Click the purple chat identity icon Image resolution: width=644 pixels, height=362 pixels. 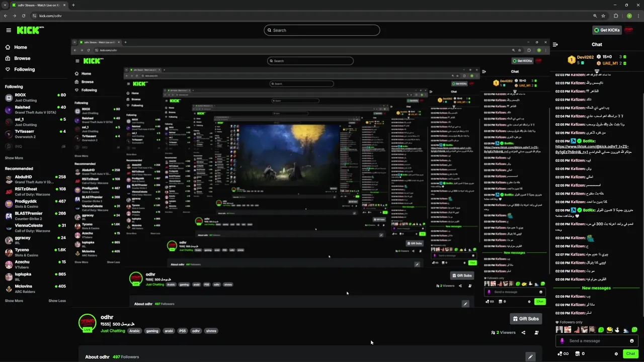tap(562, 341)
